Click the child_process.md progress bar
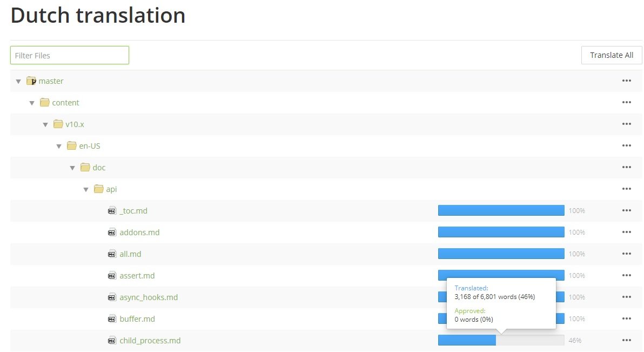Viewport: 644px width, 352px height. coord(501,340)
